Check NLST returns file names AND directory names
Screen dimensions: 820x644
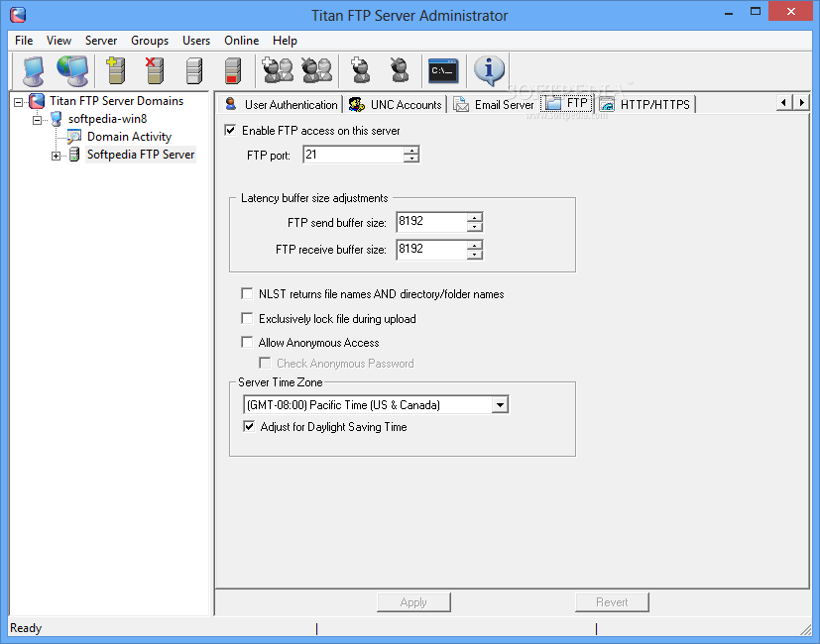(247, 294)
